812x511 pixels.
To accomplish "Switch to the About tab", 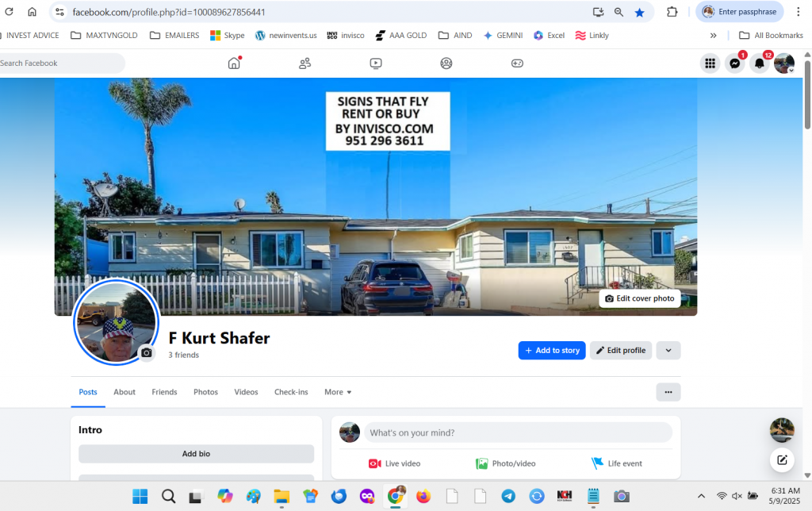I will 124,392.
